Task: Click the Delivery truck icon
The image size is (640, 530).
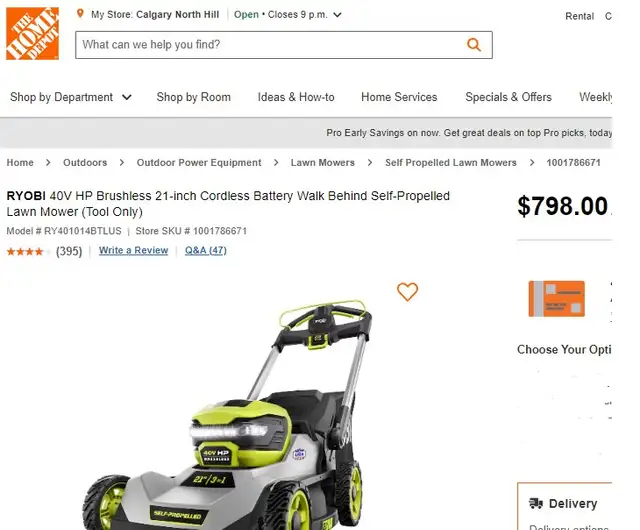Action: point(536,503)
